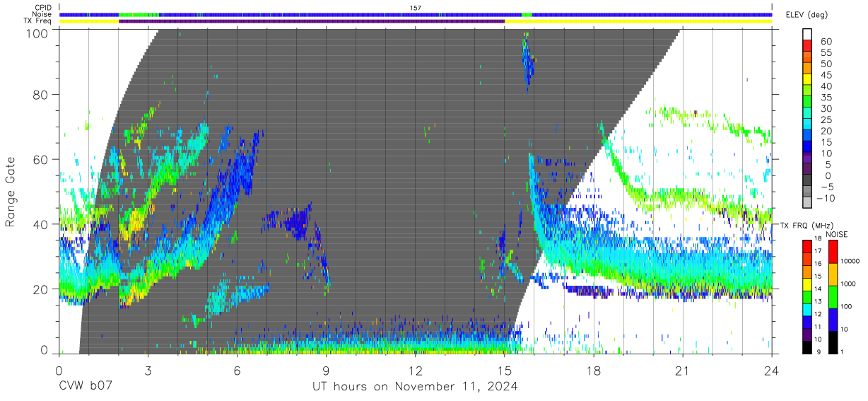Click the purple section of the TX Freq strip
The height and width of the screenshot is (401, 868).
click(x=312, y=21)
